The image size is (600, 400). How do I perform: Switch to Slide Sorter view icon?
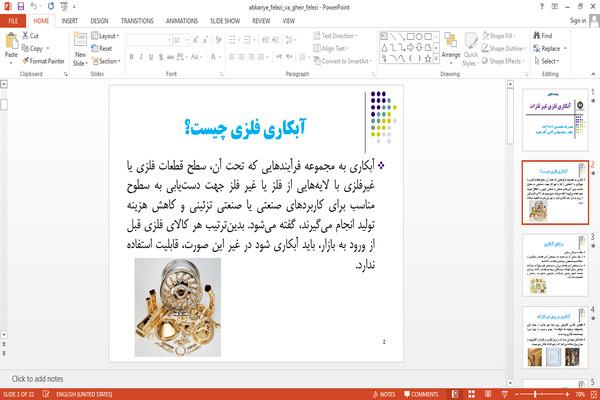tap(471, 394)
